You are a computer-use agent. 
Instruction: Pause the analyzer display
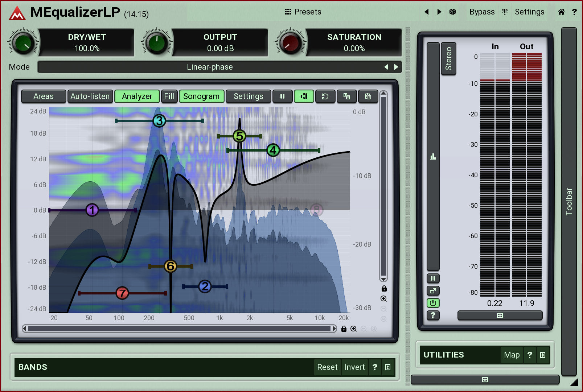pos(282,96)
